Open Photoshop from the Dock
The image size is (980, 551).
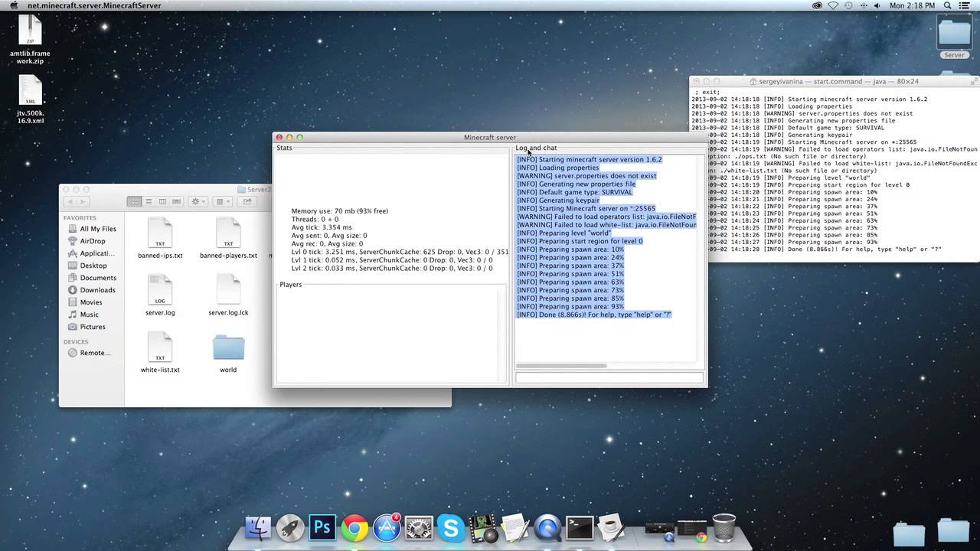[x=322, y=528]
